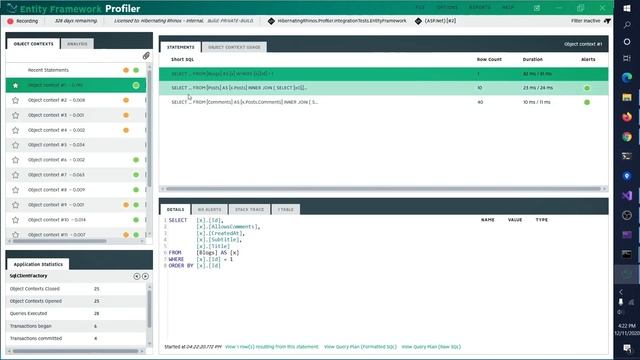The height and width of the screenshot is (360, 640).
Task: Select Object context #5 - 0.034
Action: coord(76,145)
